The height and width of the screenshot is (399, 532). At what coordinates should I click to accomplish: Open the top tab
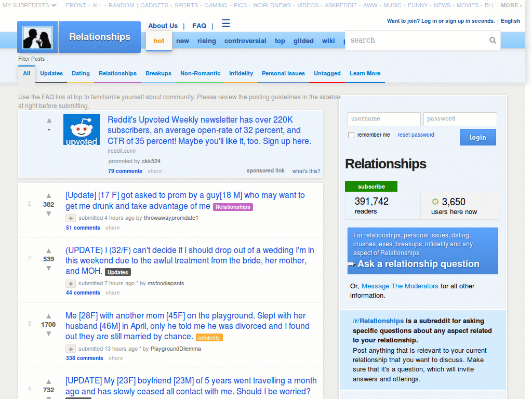tap(280, 41)
